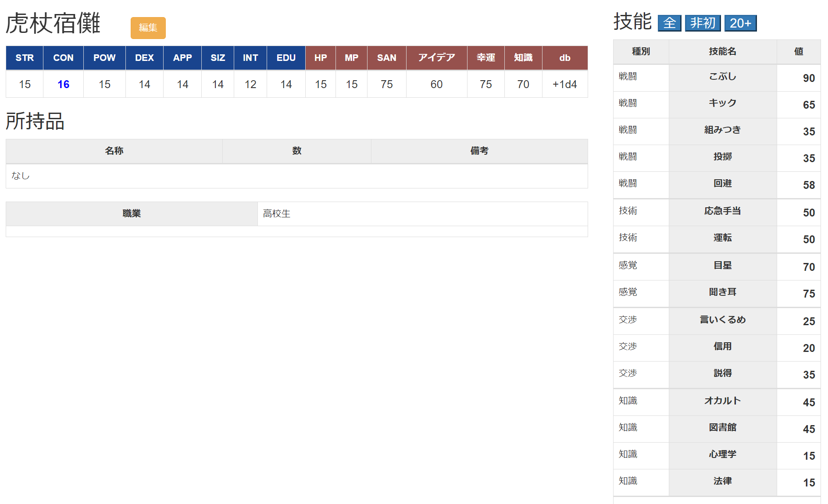
Task: Click the 運転 skill name
Action: pyautogui.click(x=723, y=238)
